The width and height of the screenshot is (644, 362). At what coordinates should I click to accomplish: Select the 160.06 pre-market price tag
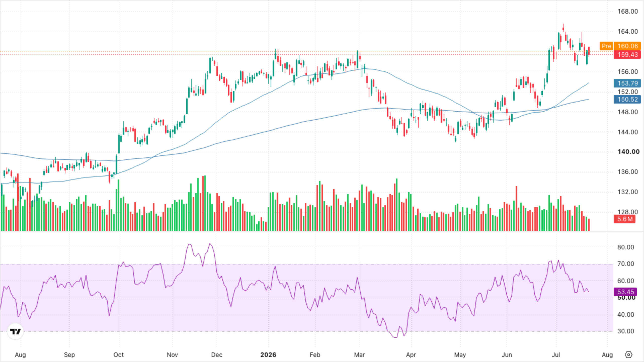pos(627,46)
